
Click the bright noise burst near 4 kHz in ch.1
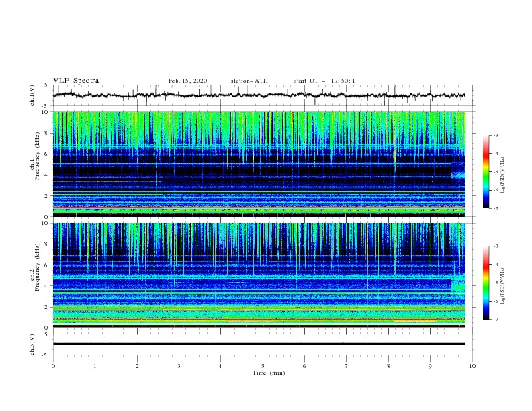(x=458, y=175)
